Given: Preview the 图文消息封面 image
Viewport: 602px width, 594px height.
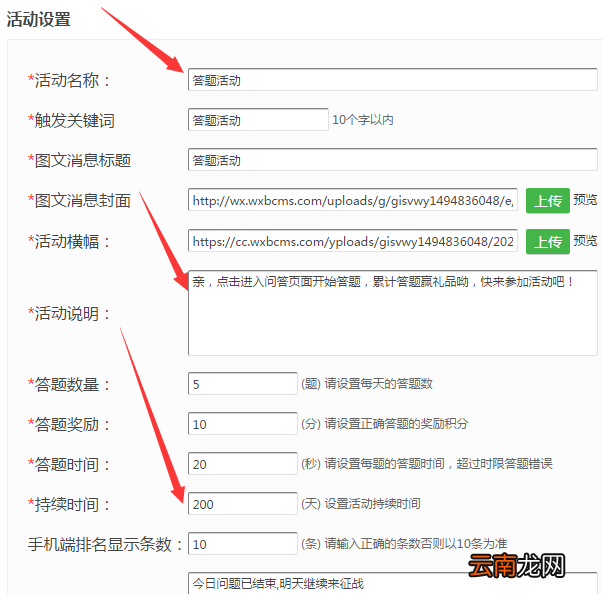Looking at the screenshot, I should [x=585, y=200].
